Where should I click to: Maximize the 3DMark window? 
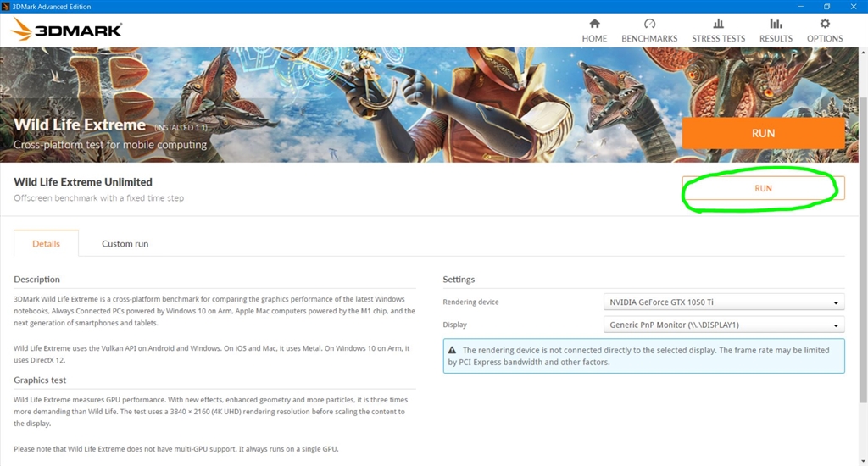tap(826, 7)
